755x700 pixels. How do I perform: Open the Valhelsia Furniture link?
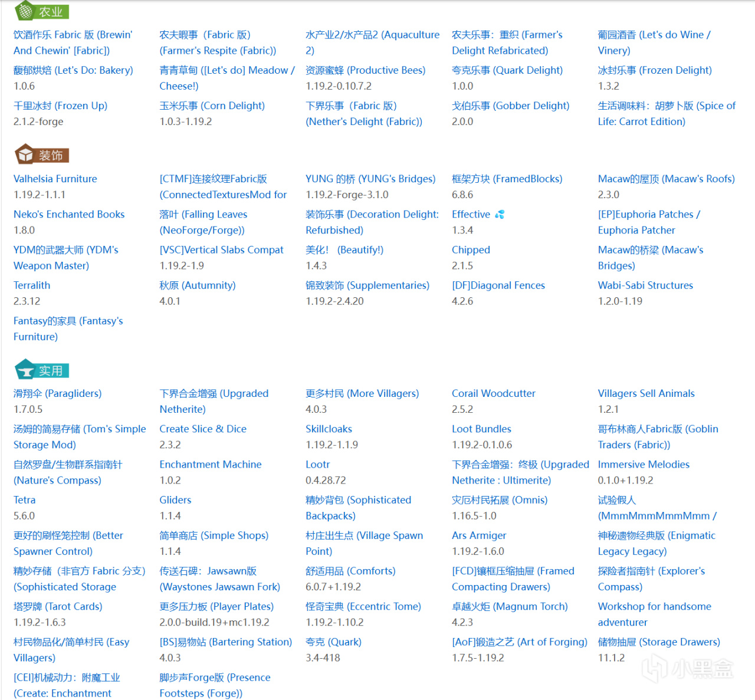coord(55,179)
